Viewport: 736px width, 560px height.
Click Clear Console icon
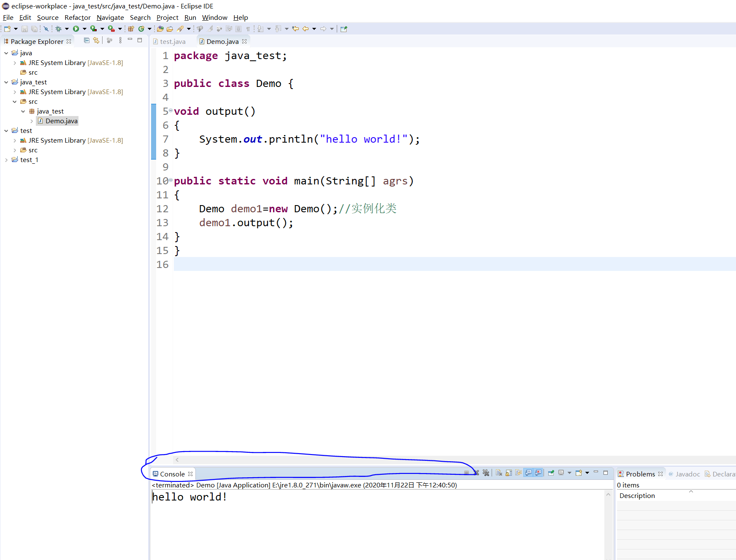(x=499, y=473)
